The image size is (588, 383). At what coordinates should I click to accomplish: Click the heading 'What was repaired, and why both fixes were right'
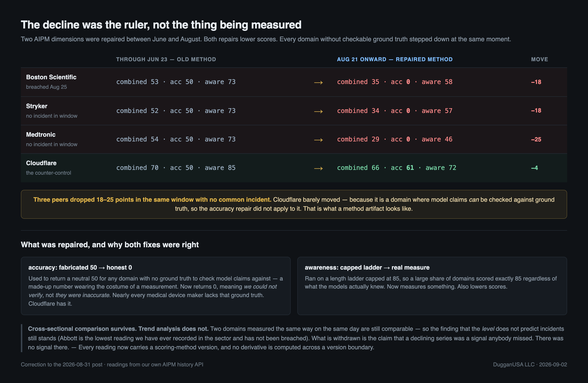(x=110, y=245)
